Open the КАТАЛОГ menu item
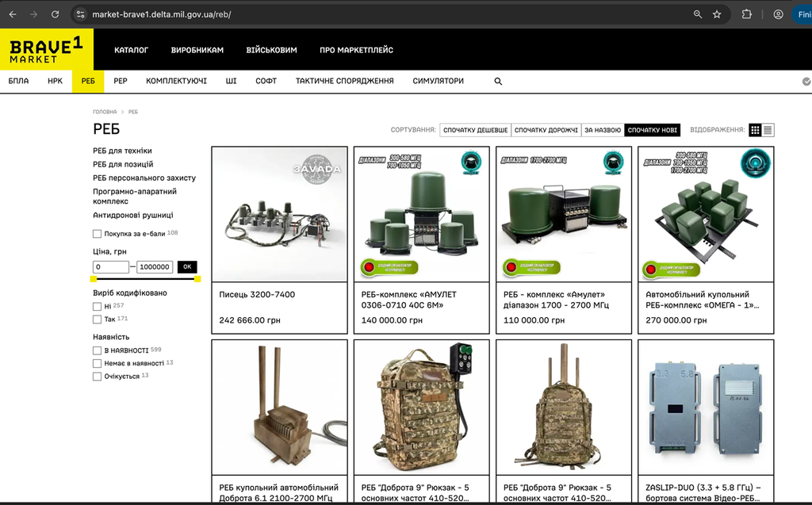This screenshot has width=812, height=505. 131,50
